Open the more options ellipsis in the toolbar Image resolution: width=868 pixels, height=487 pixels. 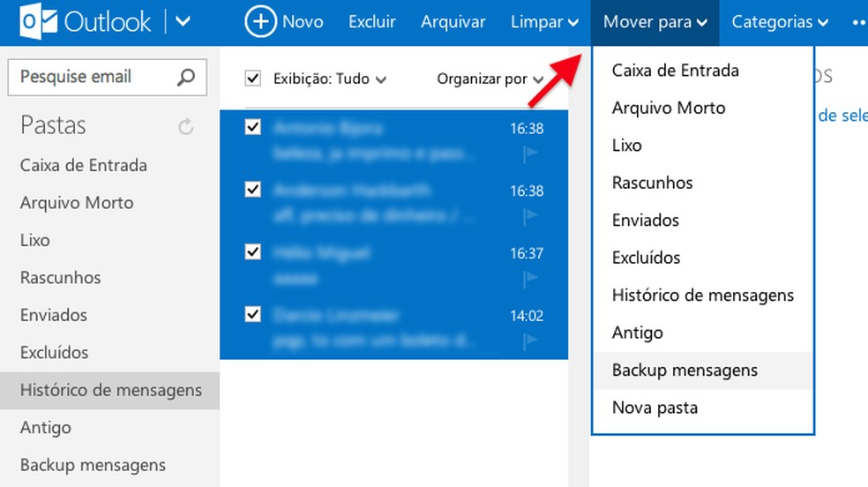(858, 22)
